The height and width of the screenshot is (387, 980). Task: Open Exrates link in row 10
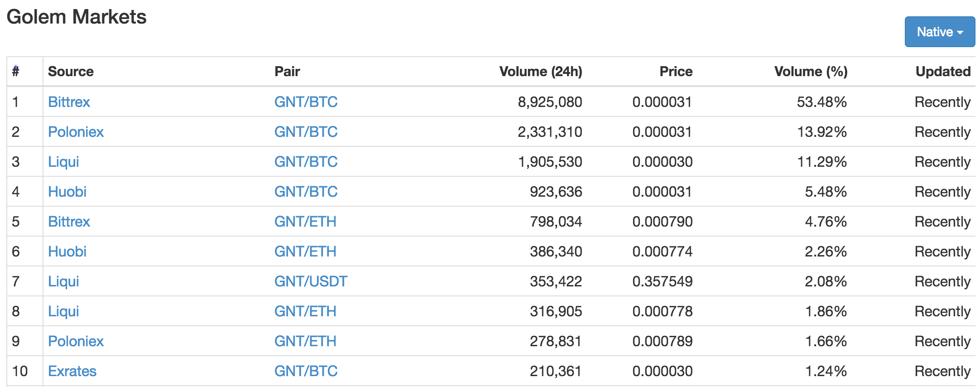pyautogui.click(x=72, y=371)
